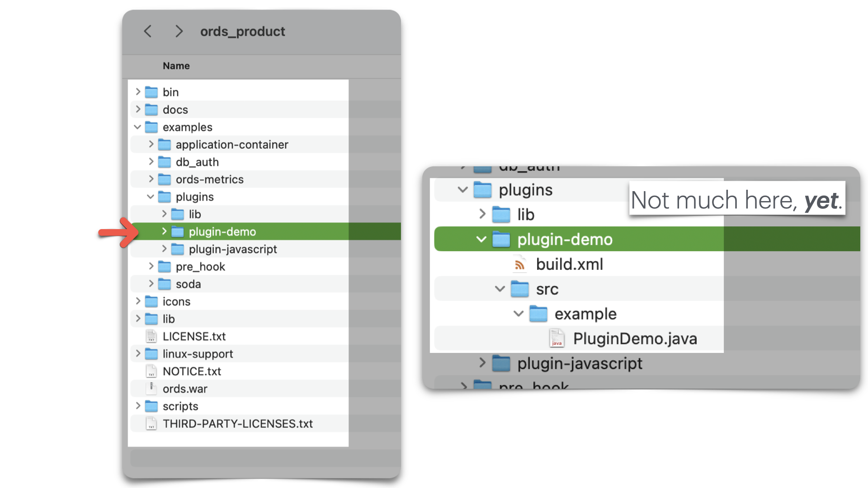Click the Name column header

point(176,66)
